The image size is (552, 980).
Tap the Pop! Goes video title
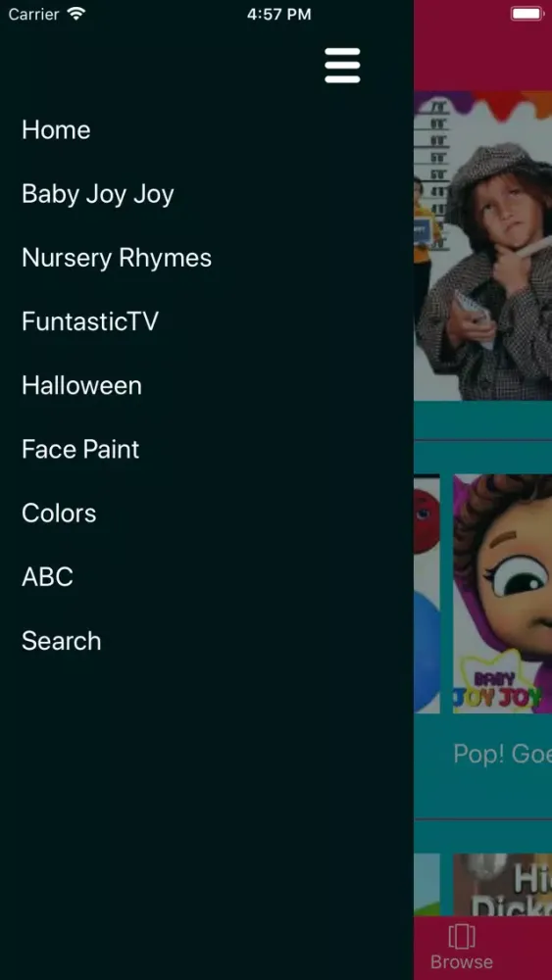(x=503, y=755)
